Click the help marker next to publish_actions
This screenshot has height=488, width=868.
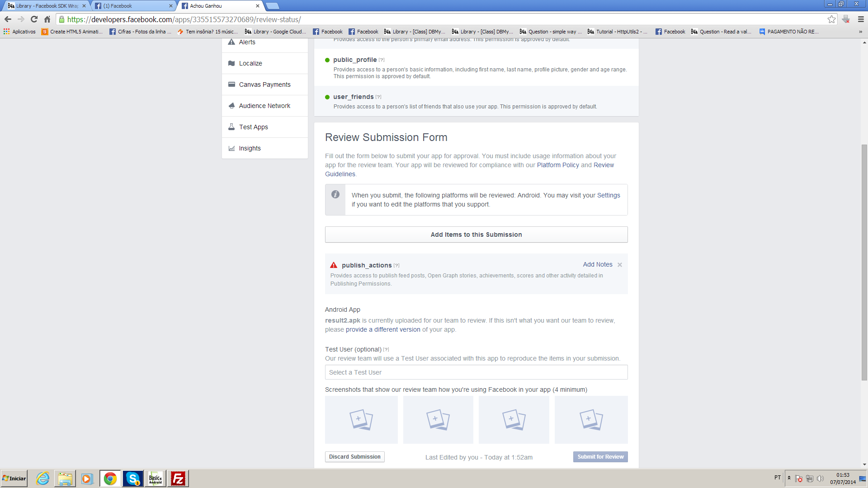(396, 265)
